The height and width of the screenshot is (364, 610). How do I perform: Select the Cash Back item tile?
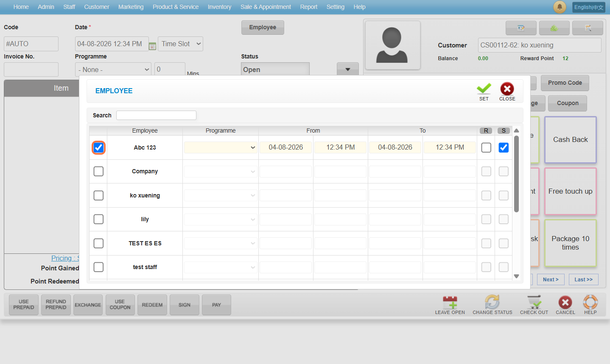571,140
